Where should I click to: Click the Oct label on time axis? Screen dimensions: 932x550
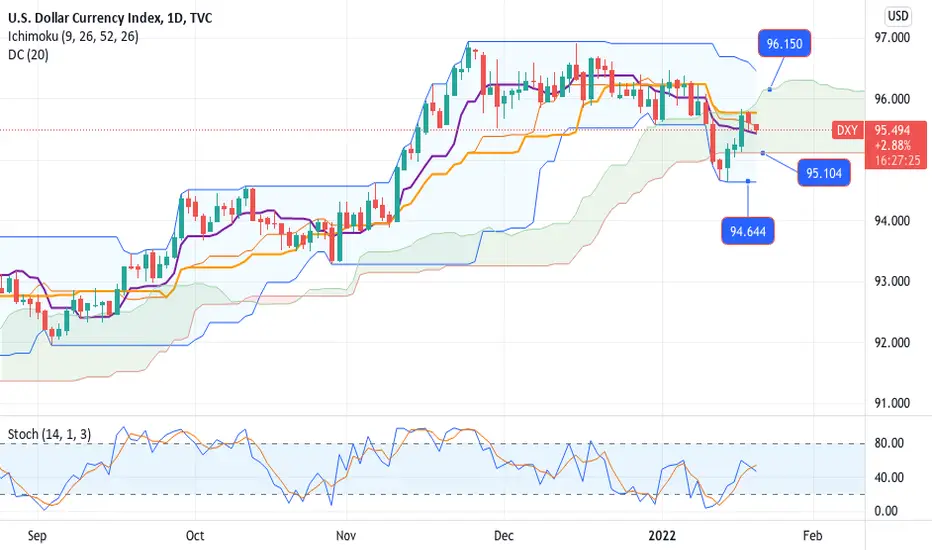[x=195, y=535]
